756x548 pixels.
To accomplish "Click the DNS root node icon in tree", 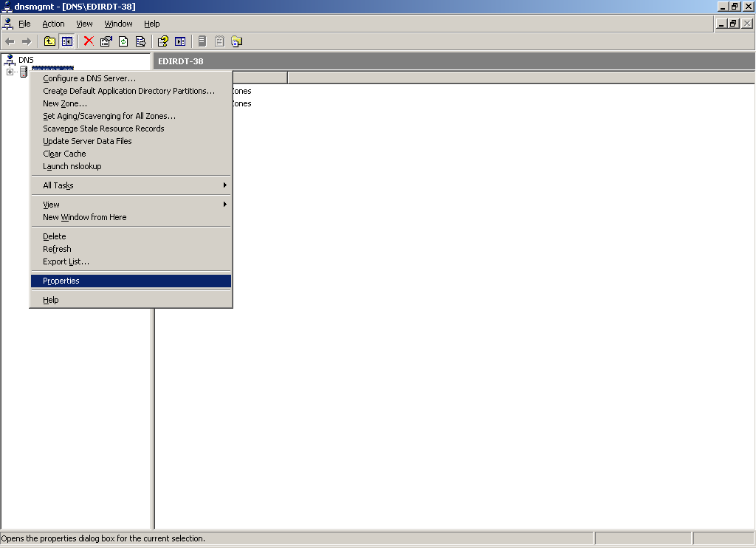I will tap(9, 60).
